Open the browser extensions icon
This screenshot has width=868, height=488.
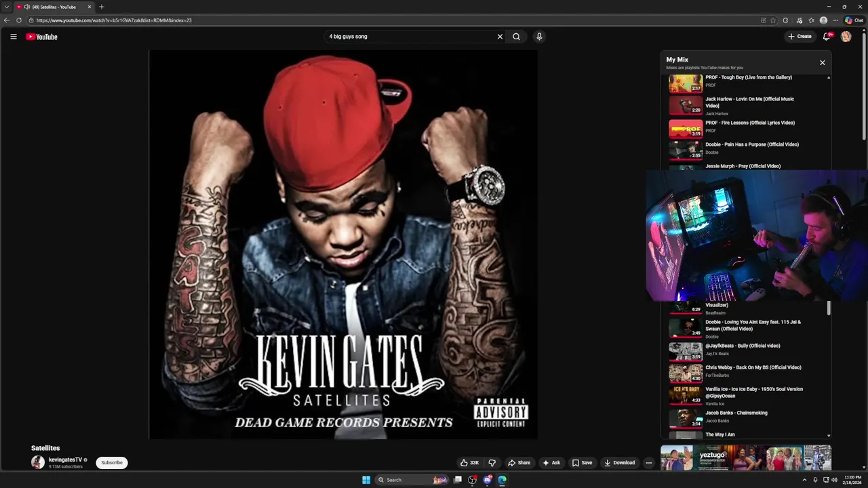coord(785,20)
